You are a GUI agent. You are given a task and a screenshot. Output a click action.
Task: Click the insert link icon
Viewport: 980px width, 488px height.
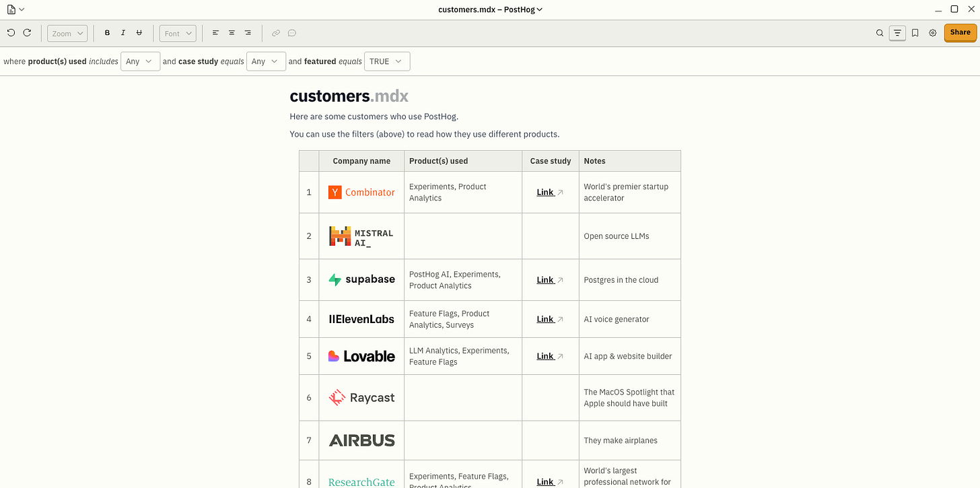coord(276,33)
